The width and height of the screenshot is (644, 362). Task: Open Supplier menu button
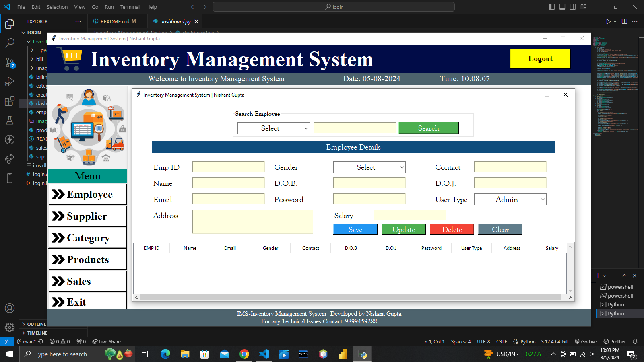pyautogui.click(x=88, y=216)
